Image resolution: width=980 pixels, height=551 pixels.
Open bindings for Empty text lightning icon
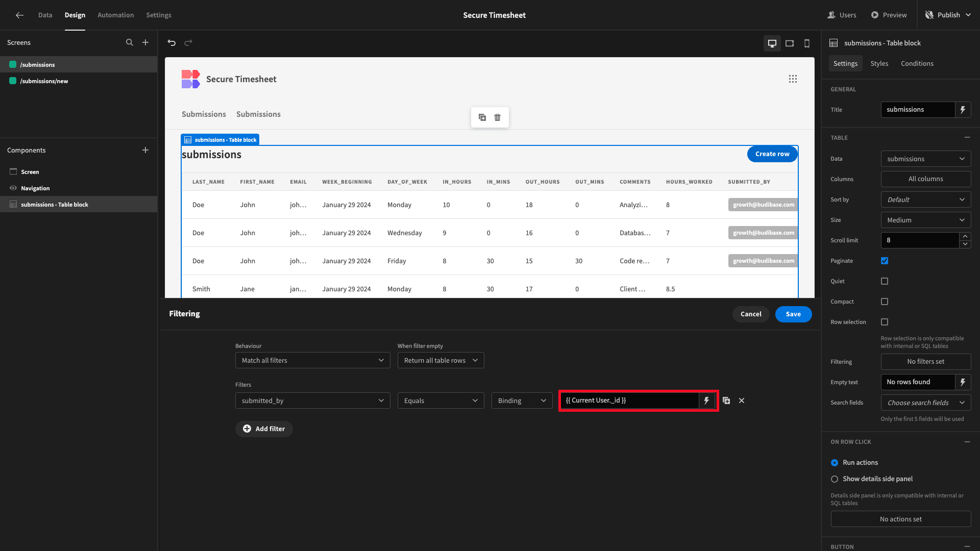[963, 382]
